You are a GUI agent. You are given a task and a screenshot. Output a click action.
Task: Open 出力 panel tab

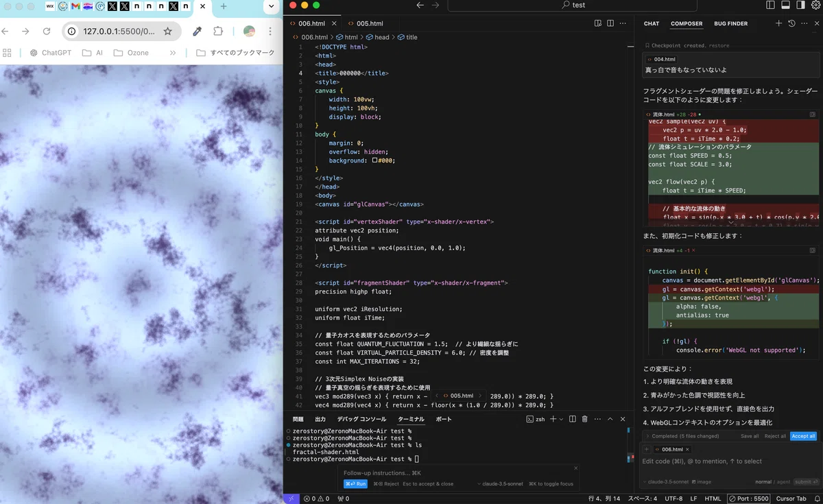pos(320,419)
